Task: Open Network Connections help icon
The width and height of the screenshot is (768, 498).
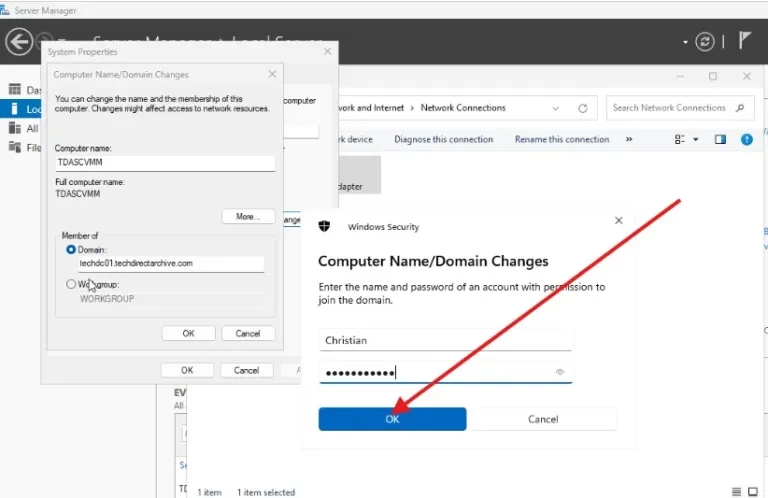Action: pos(746,140)
